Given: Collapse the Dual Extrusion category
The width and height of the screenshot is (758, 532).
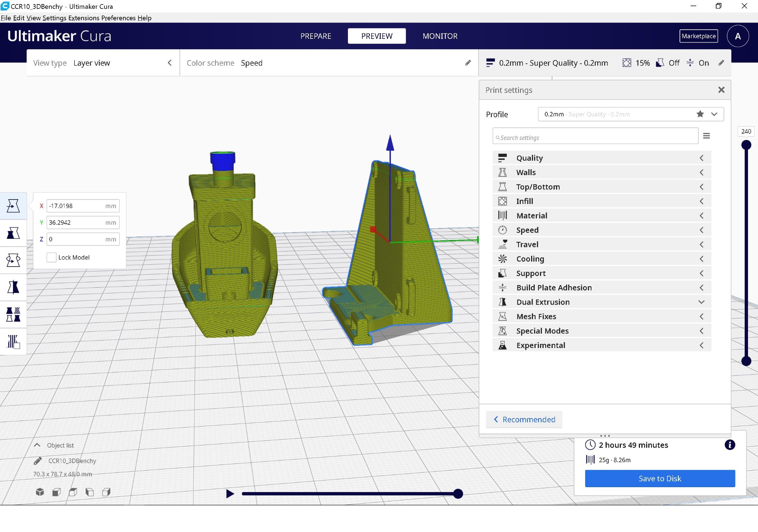Looking at the screenshot, I should [x=601, y=302].
